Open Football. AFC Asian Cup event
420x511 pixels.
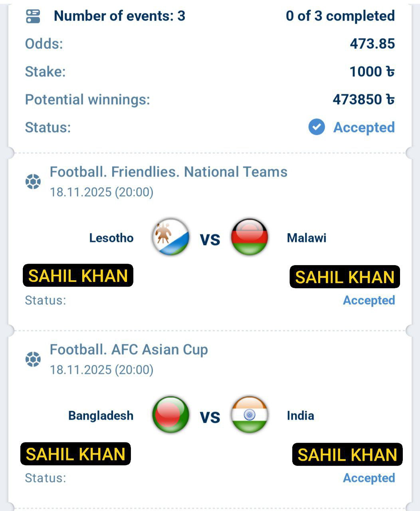pos(129,350)
